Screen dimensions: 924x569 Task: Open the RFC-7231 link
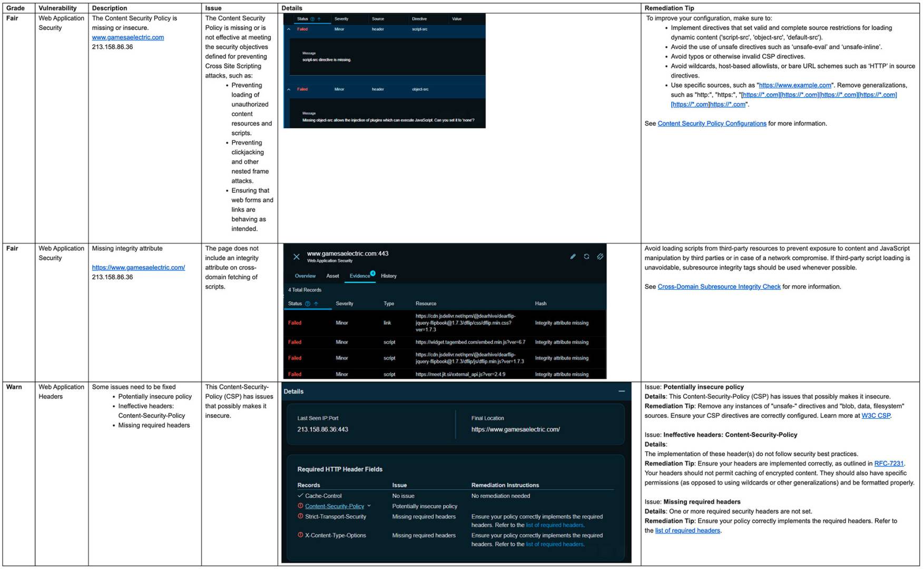click(888, 464)
